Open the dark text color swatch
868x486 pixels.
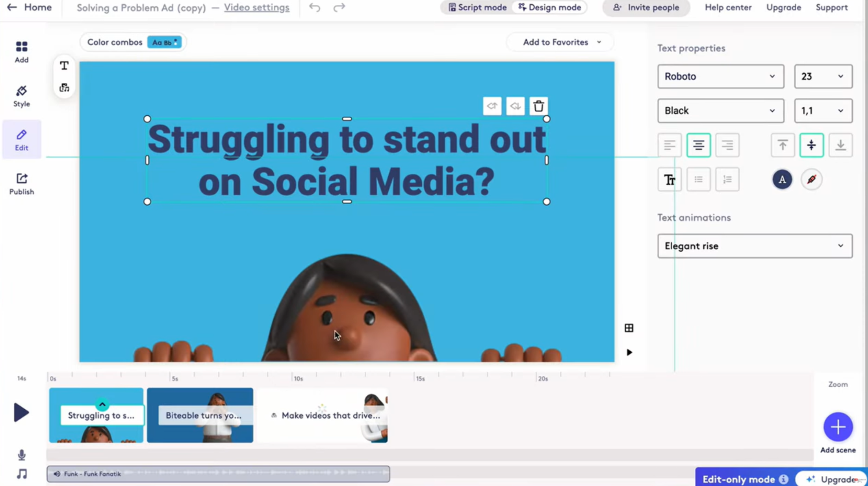[782, 180]
